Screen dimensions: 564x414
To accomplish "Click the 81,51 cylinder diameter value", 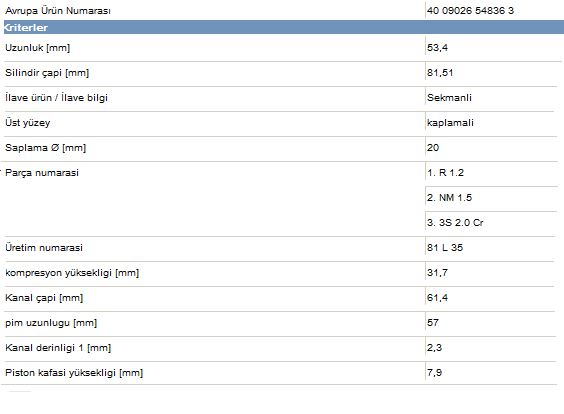I will point(440,73).
